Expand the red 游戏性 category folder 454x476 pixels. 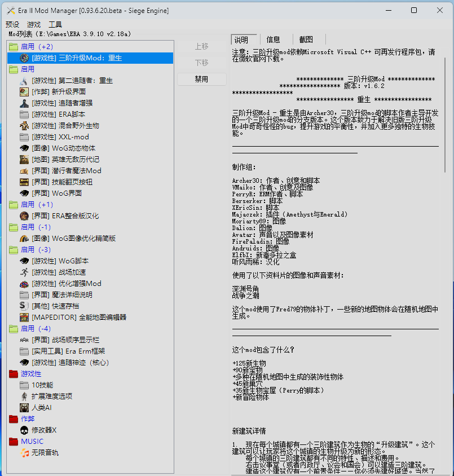point(14,374)
